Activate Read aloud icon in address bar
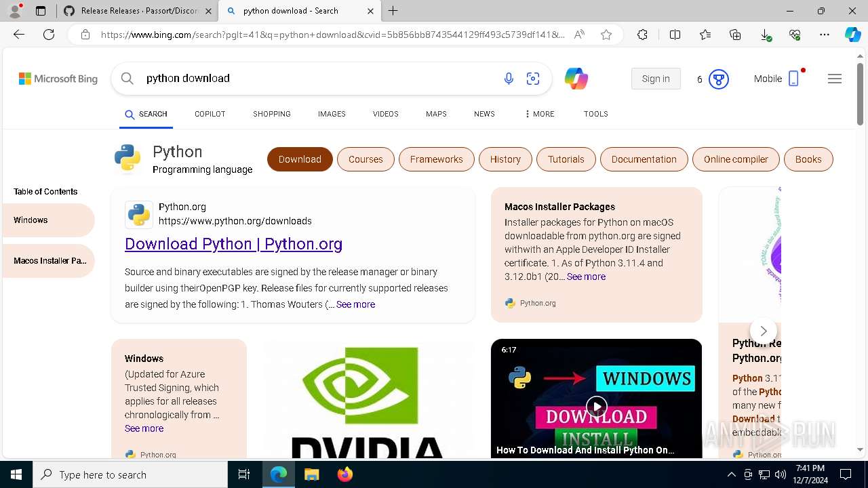Image resolution: width=868 pixels, height=488 pixels. point(579,35)
